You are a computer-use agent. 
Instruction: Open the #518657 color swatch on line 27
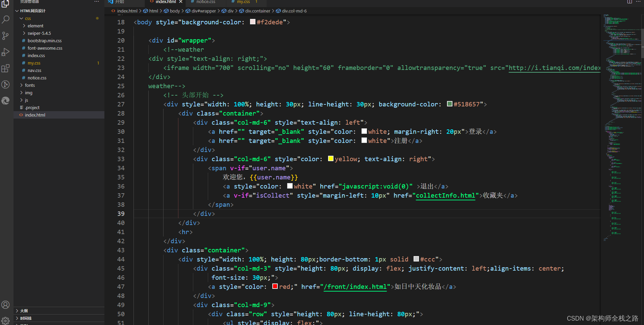click(x=450, y=104)
